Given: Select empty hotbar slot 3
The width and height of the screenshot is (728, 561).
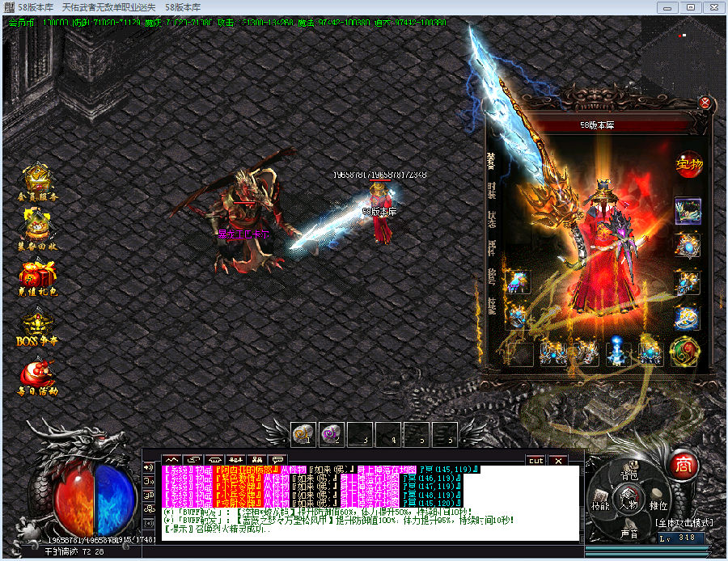Looking at the screenshot, I should point(360,435).
